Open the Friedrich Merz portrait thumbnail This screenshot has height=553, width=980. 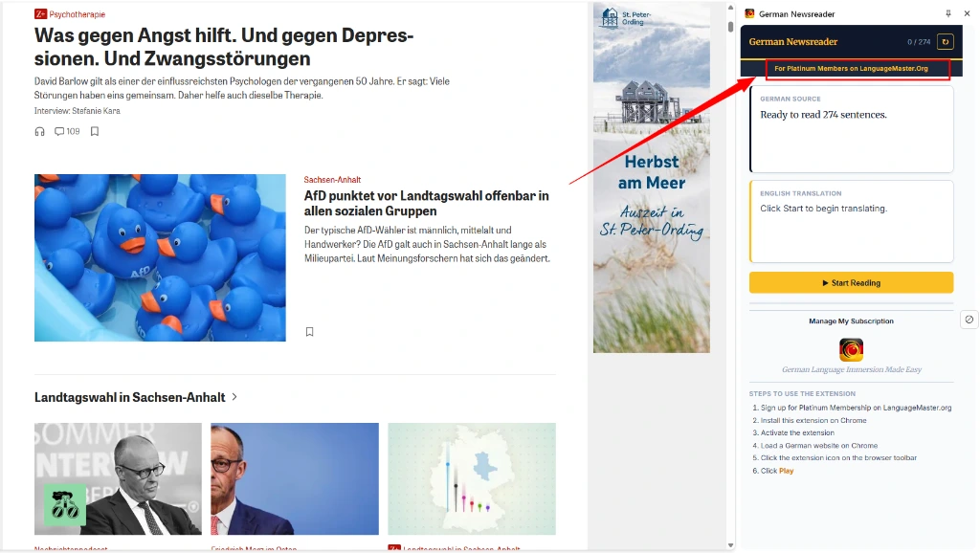pos(295,478)
